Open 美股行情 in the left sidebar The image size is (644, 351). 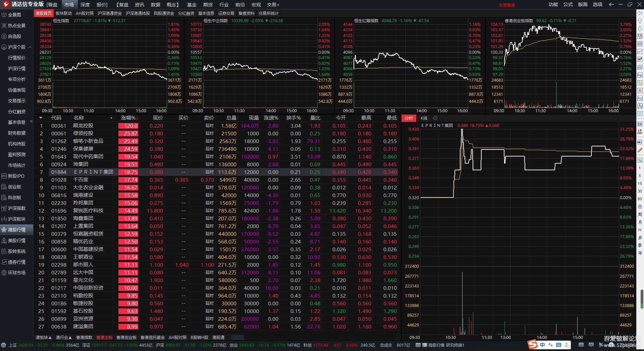tap(16, 240)
